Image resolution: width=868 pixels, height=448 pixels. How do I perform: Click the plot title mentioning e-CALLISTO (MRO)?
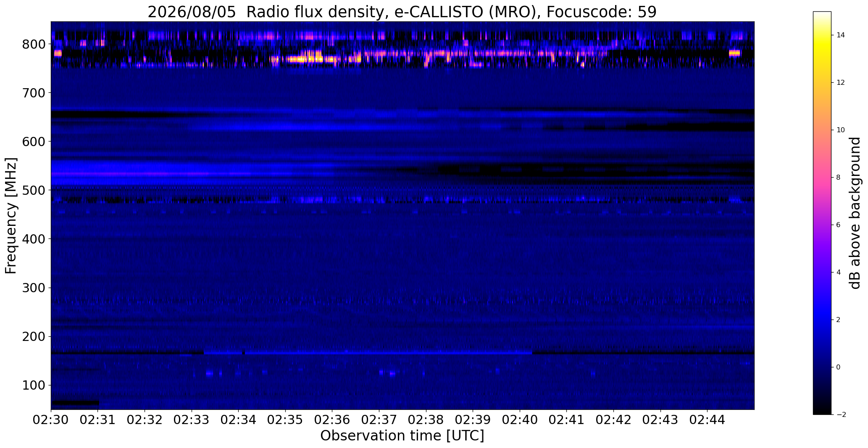402,12
